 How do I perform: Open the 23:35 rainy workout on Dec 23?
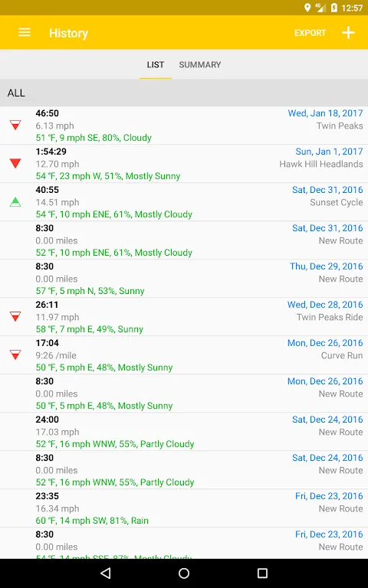click(x=184, y=508)
